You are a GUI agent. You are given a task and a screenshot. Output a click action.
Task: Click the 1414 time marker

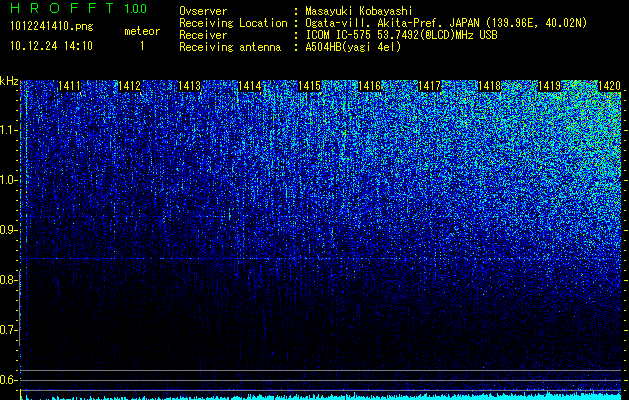250,86
